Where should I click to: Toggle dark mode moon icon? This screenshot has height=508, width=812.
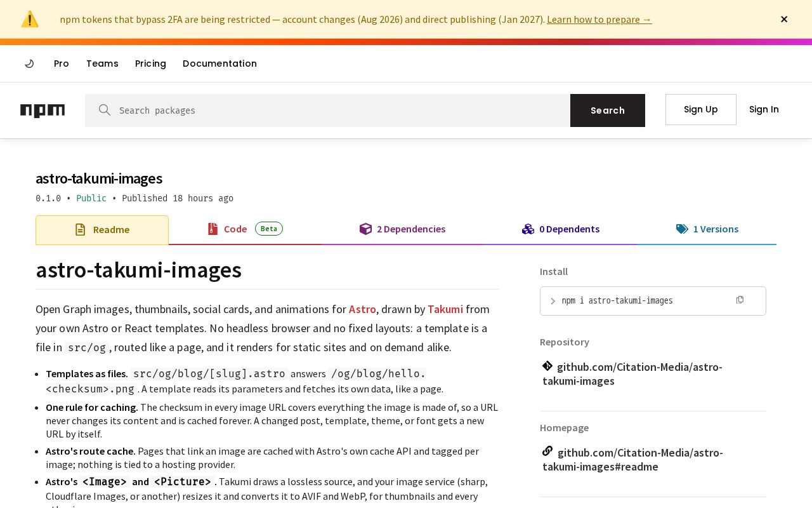click(29, 63)
